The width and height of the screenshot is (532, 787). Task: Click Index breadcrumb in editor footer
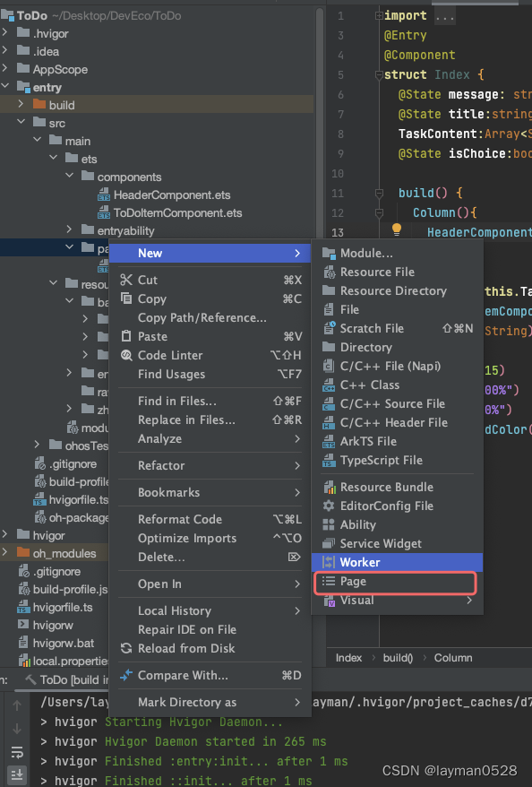click(x=349, y=658)
